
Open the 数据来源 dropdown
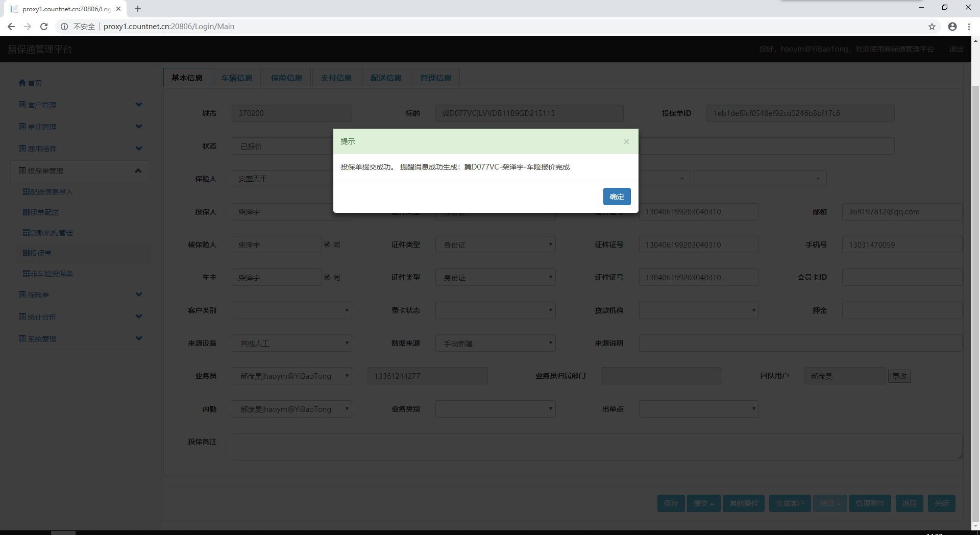click(x=495, y=343)
